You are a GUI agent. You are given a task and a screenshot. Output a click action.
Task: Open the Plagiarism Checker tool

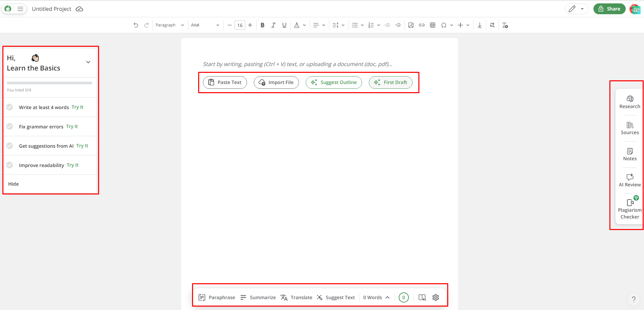[630, 209]
